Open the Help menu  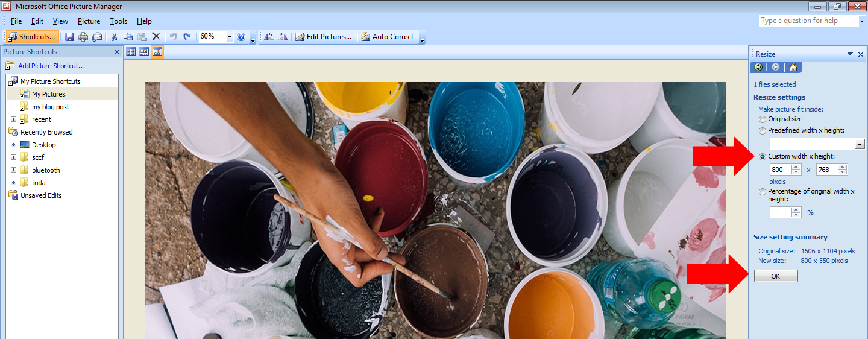pos(144,21)
